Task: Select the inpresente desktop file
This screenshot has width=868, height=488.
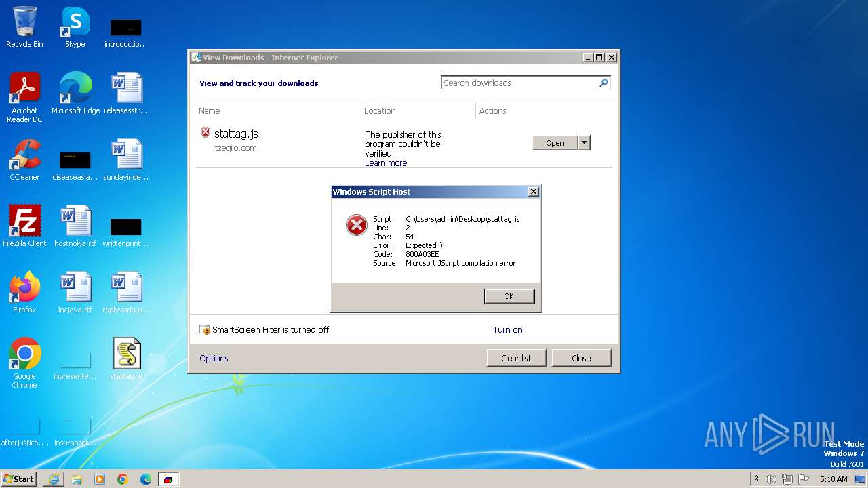Action: pyautogui.click(x=75, y=364)
